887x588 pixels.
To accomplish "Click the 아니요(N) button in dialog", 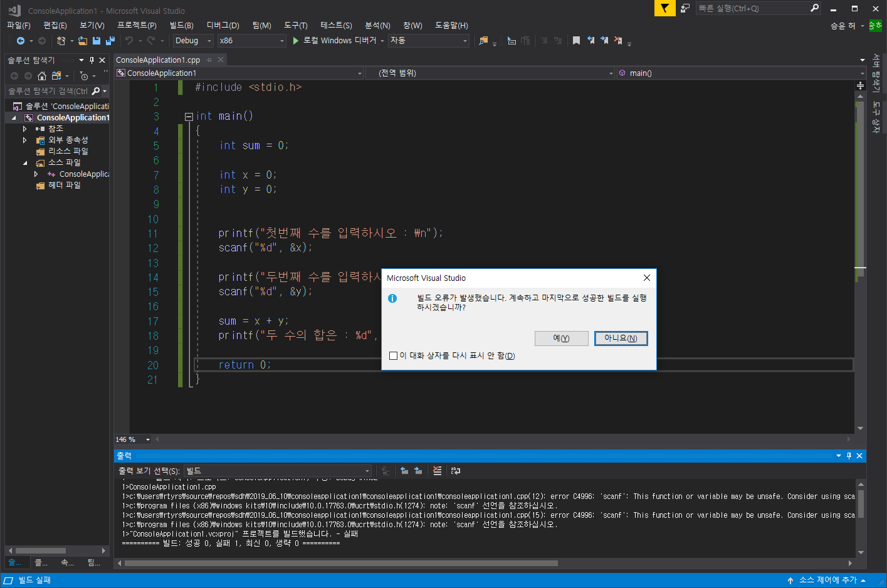I will (621, 339).
